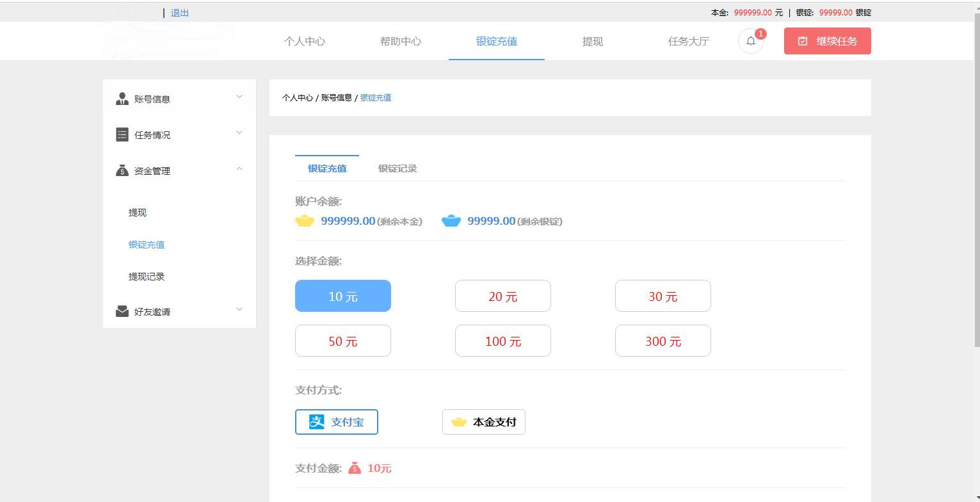Image resolution: width=980 pixels, height=502 pixels.
Task: Click the 资金管理 money bag icon
Action: click(122, 170)
